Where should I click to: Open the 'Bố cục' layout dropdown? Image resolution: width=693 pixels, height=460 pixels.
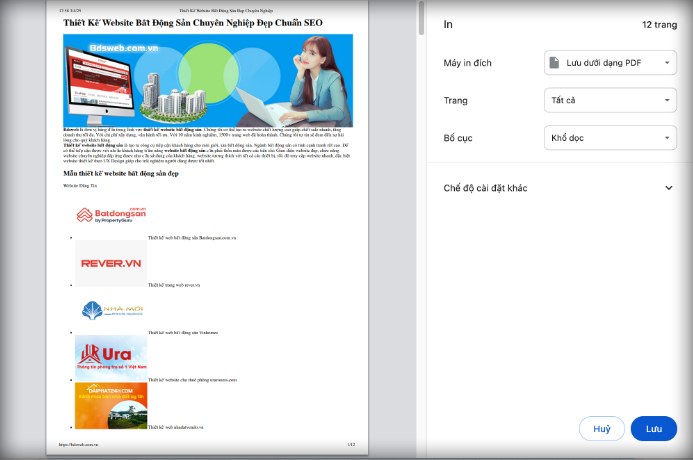pos(610,138)
